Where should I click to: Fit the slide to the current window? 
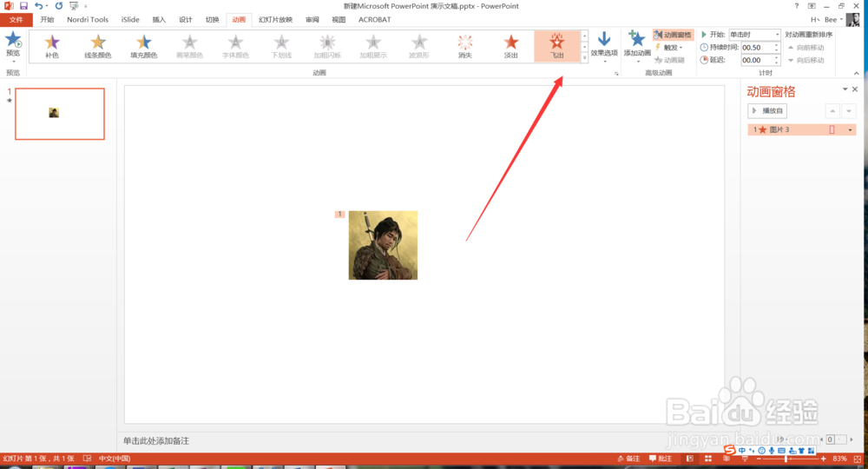858,459
